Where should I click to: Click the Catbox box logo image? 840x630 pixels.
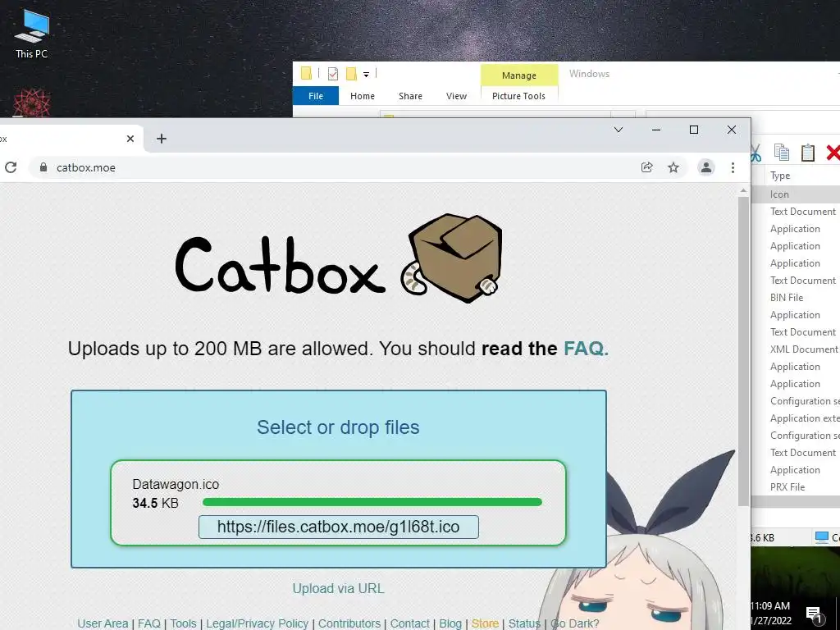point(452,258)
